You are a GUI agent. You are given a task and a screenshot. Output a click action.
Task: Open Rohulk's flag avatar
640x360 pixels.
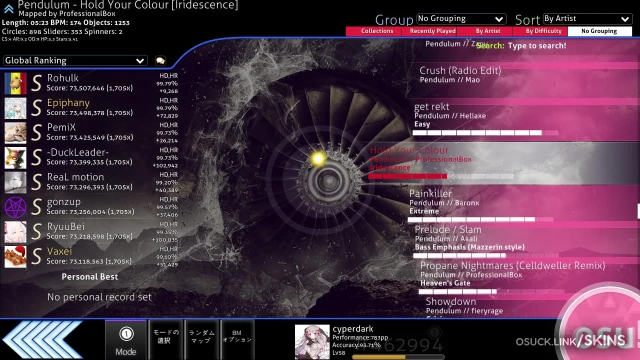15,83
